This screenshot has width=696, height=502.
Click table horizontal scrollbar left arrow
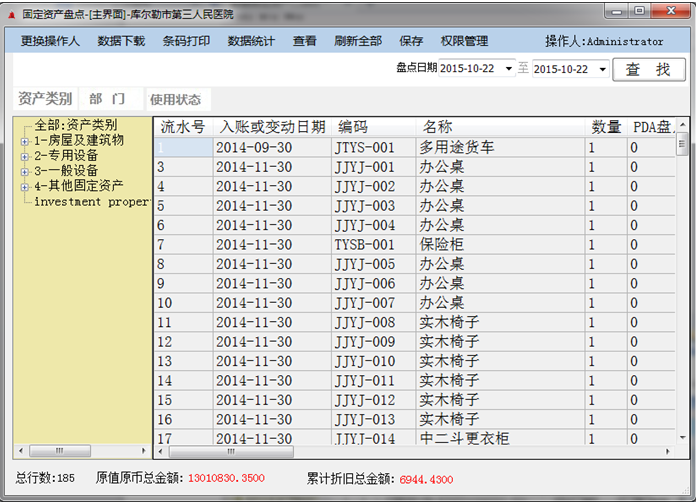point(160,452)
